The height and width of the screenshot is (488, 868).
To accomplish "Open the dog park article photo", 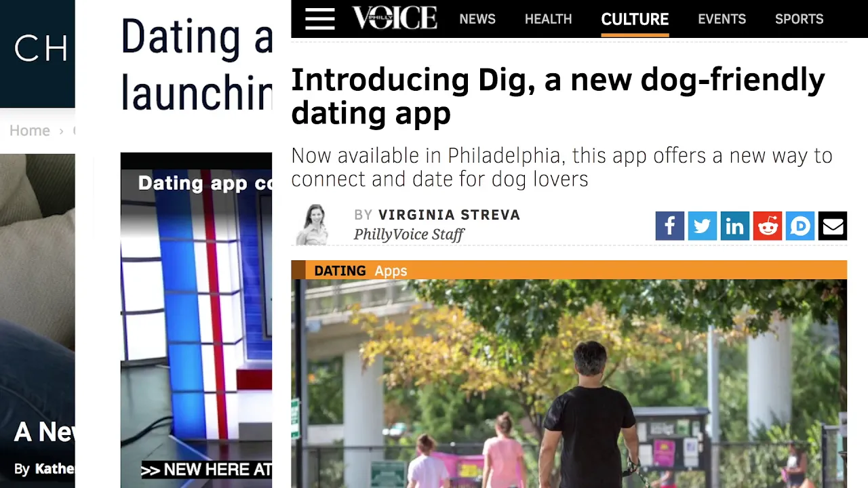I will [569, 384].
